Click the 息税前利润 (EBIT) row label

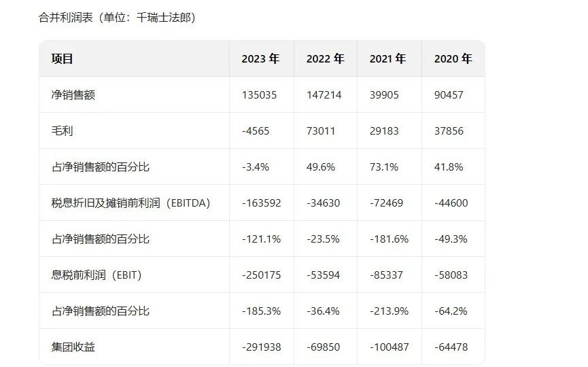(96, 275)
